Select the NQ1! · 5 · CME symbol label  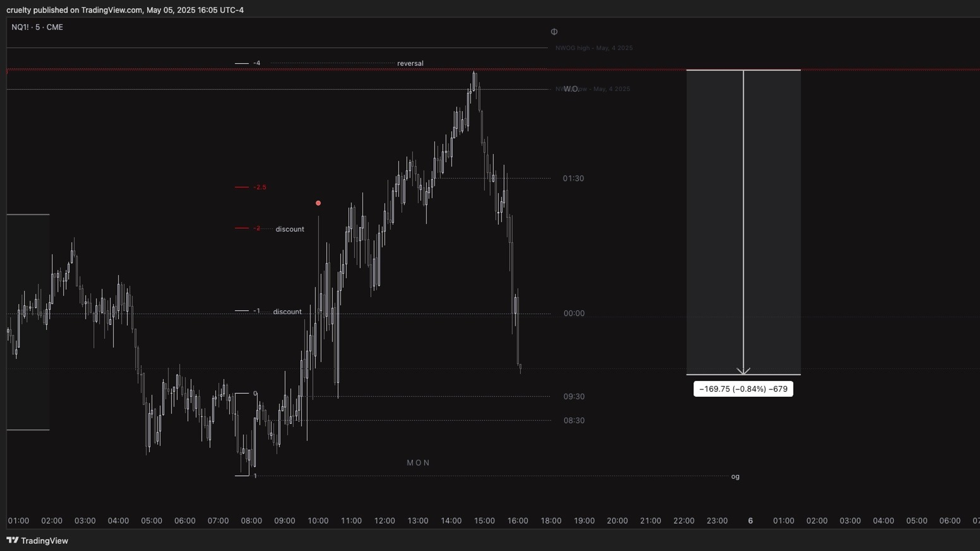[x=37, y=27]
